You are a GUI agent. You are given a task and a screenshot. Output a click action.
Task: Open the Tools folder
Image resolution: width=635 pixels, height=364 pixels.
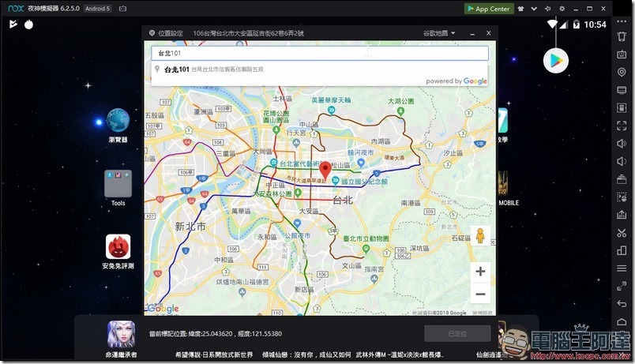click(118, 188)
